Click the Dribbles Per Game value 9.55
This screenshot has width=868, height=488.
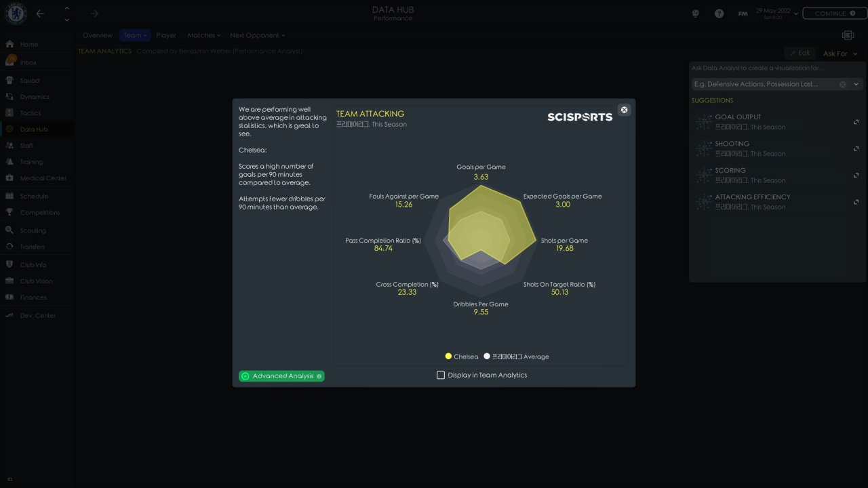click(481, 312)
